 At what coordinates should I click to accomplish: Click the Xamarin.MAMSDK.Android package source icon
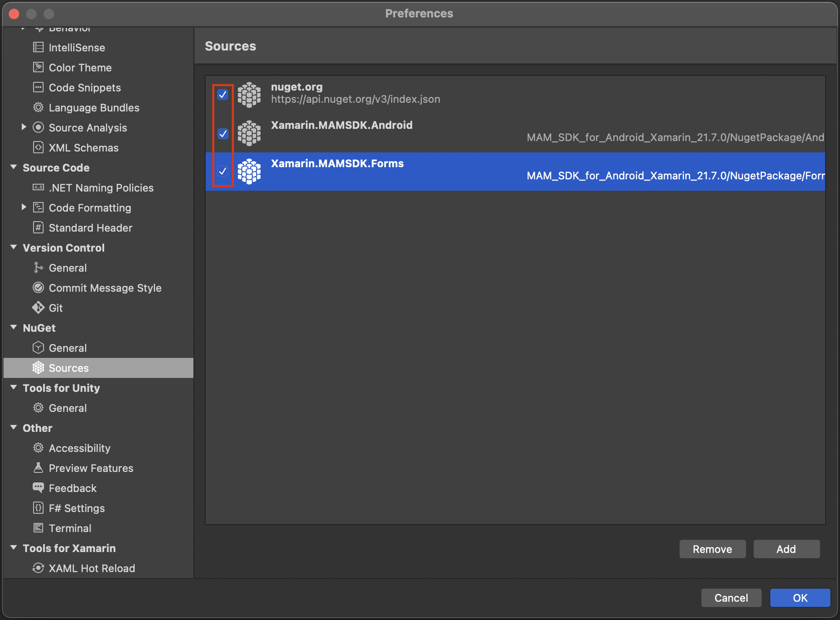tap(249, 133)
